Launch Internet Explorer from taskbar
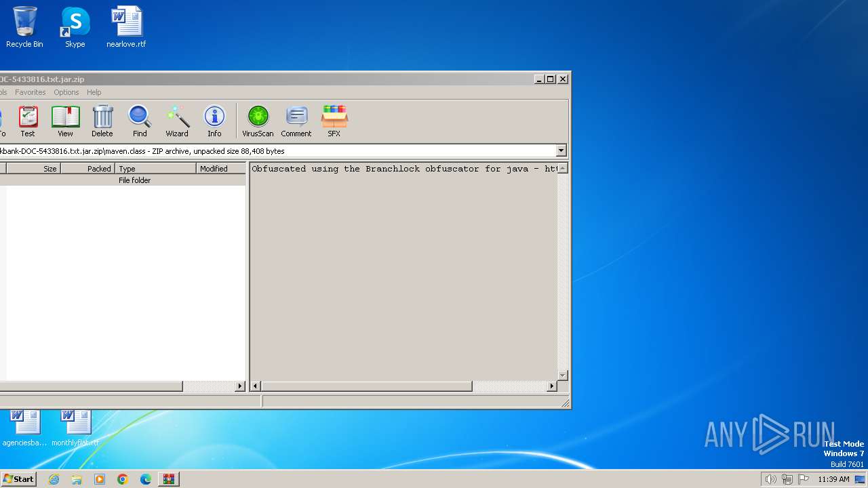 point(54,479)
